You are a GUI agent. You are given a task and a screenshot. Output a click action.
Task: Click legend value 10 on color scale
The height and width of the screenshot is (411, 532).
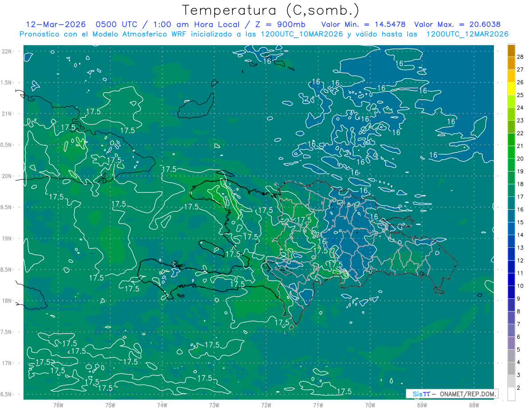[x=520, y=286]
